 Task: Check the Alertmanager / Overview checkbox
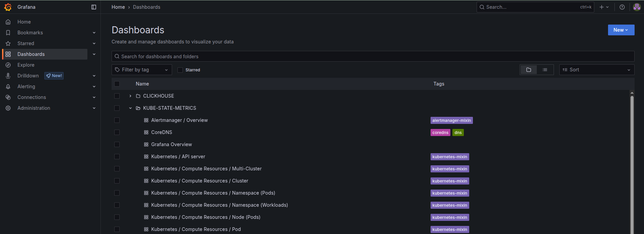[117, 120]
